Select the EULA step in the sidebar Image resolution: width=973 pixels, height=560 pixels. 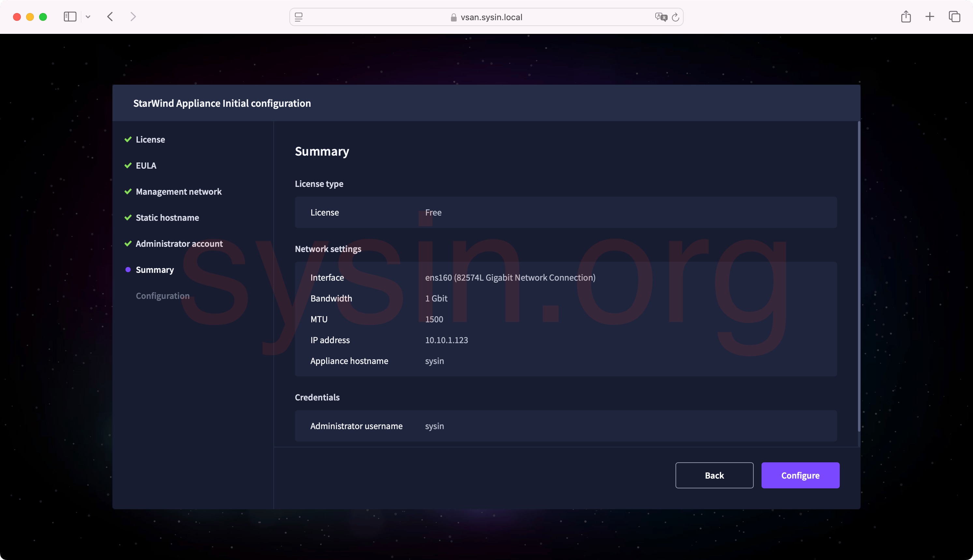(146, 166)
